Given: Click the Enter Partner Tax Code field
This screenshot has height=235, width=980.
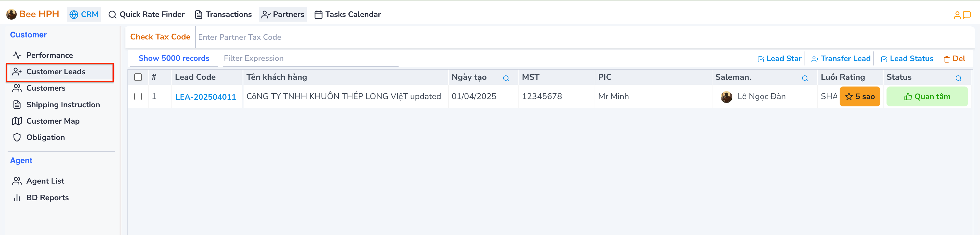Looking at the screenshot, I should [x=380, y=37].
